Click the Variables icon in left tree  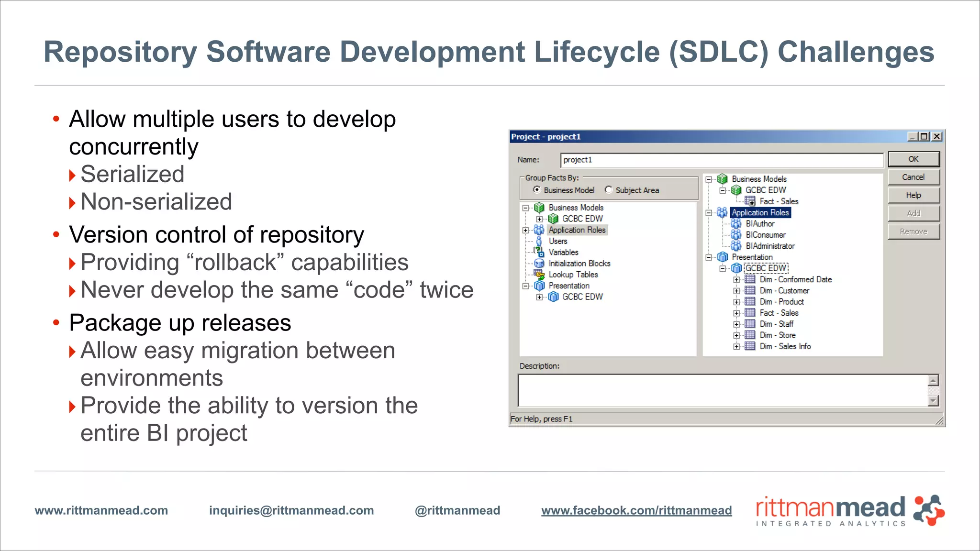(x=538, y=252)
